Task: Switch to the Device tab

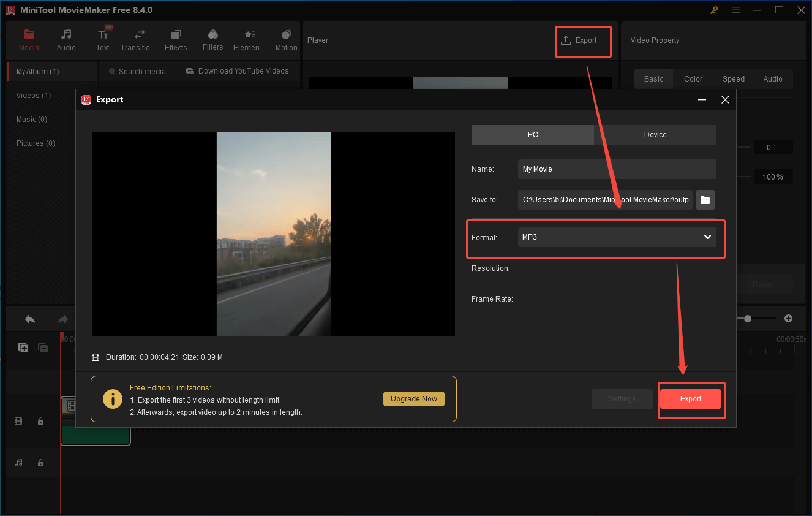Action: 655,134
